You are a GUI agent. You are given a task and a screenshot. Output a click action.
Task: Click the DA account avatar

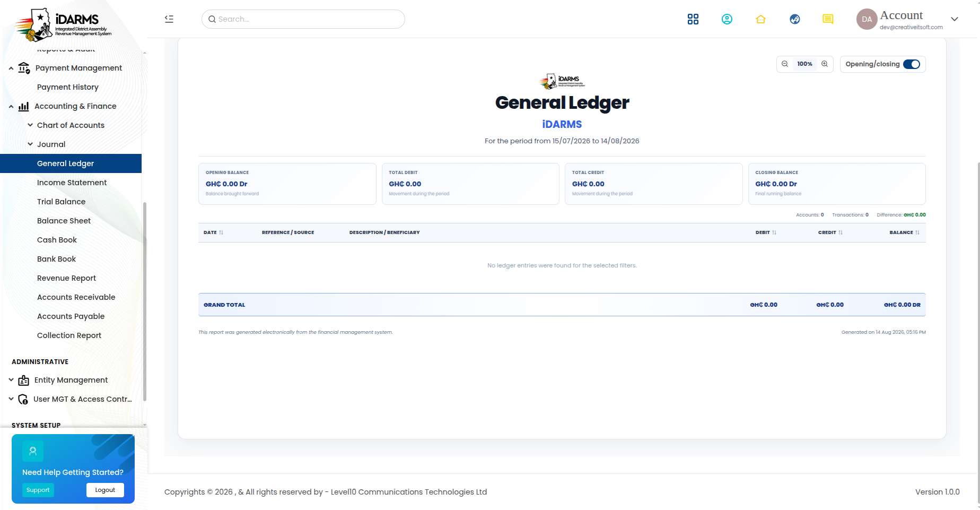click(x=867, y=19)
